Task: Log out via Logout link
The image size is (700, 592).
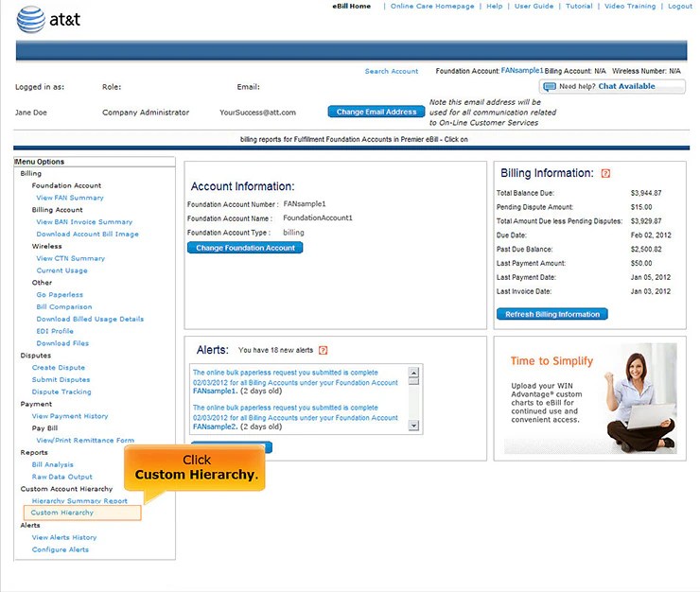Action: 680,7
